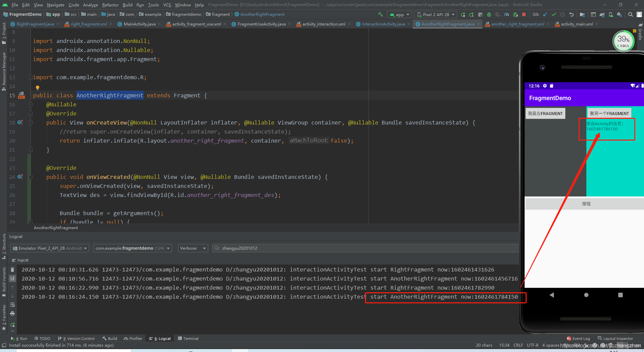The image size is (644, 352).
Task: Open the Pixel 2 API 28 device dropdown
Action: pyautogui.click(x=435, y=14)
